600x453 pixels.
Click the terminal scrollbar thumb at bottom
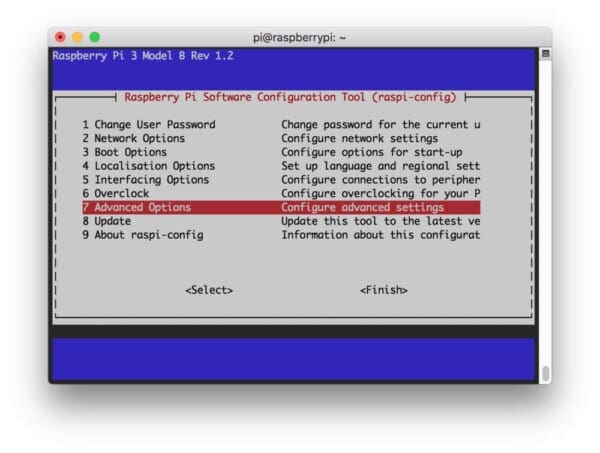(x=545, y=373)
